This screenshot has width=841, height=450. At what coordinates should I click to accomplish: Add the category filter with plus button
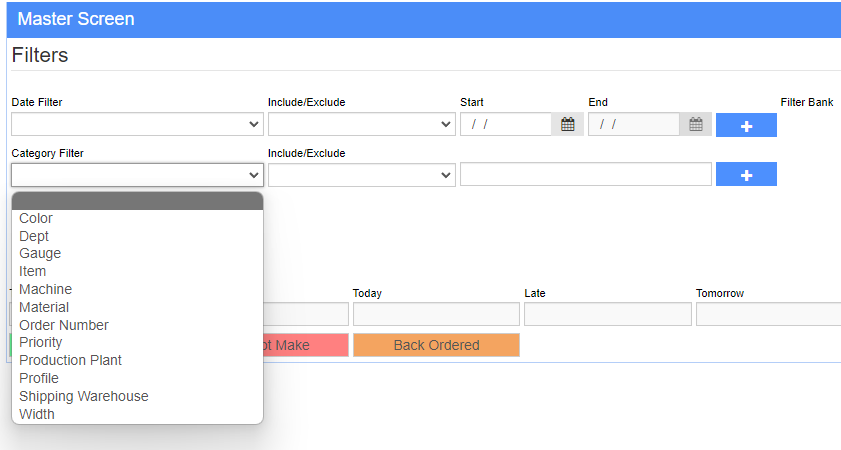pyautogui.click(x=746, y=174)
